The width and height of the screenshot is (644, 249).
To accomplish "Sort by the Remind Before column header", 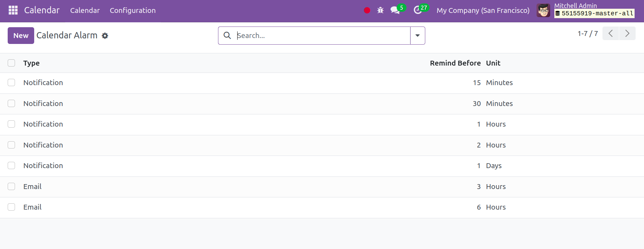I will pyautogui.click(x=455, y=63).
